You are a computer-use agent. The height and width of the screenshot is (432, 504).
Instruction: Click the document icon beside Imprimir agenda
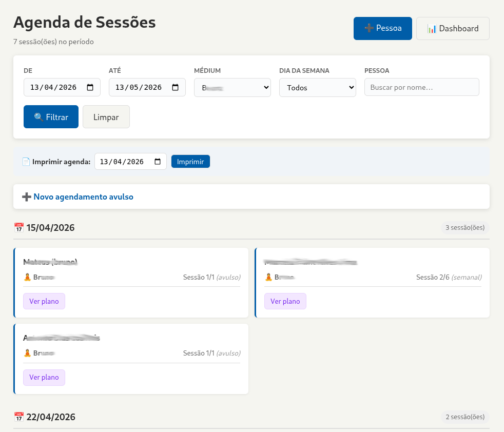click(x=26, y=161)
